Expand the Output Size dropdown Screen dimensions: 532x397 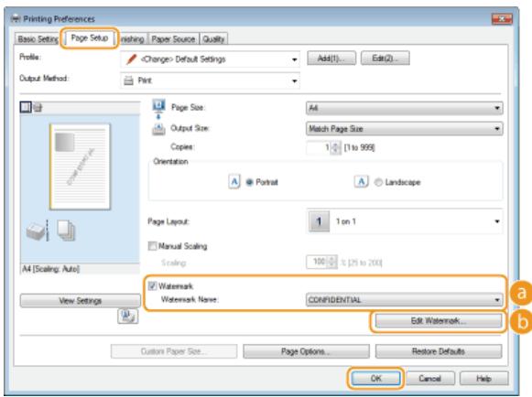tap(404, 129)
